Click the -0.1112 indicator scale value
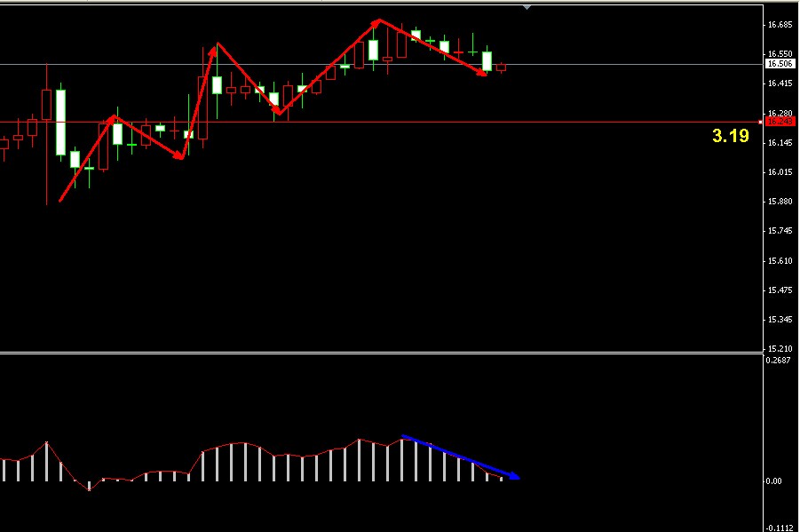 coord(780,527)
